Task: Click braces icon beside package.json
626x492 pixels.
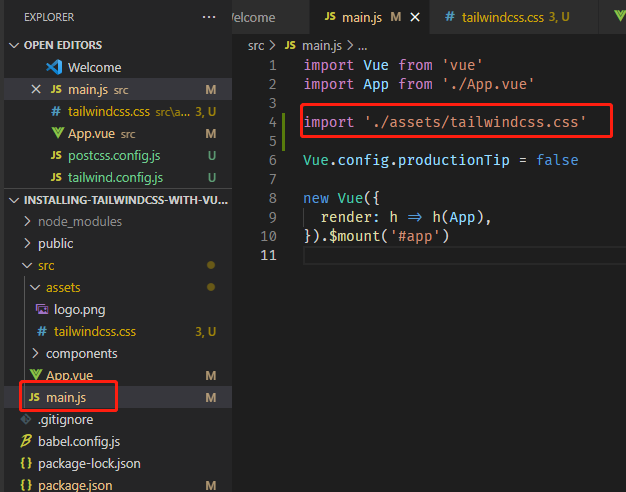Action: [26, 485]
